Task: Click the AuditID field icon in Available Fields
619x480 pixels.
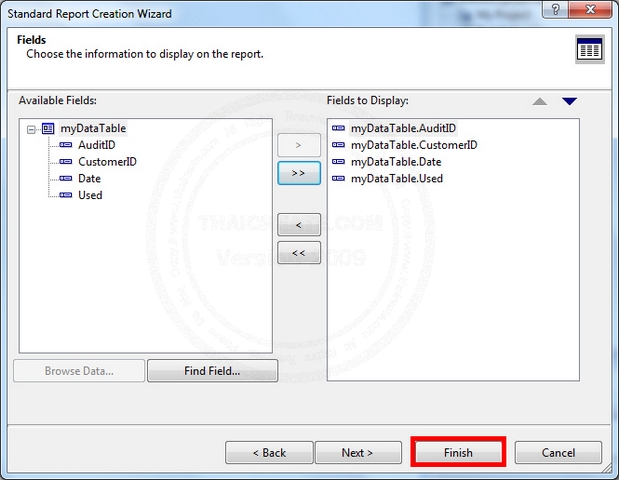Action: (x=66, y=145)
